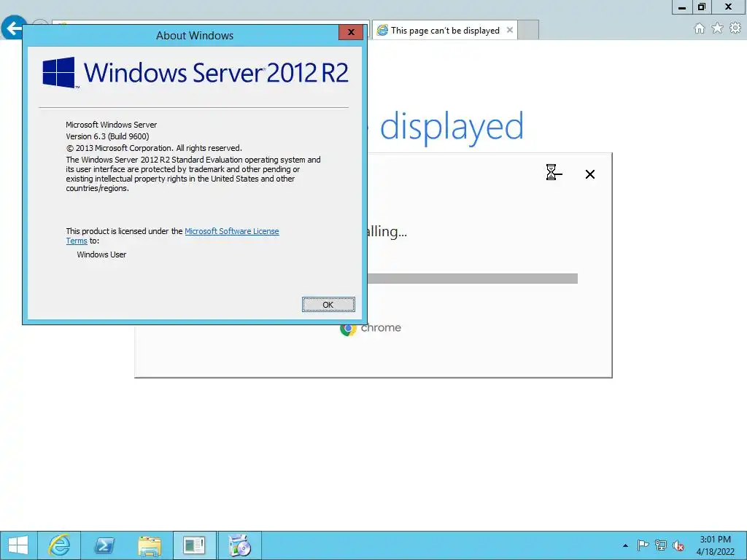Restore down the Internet Explorer window
This screenshot has width=747, height=560.
[x=702, y=7]
